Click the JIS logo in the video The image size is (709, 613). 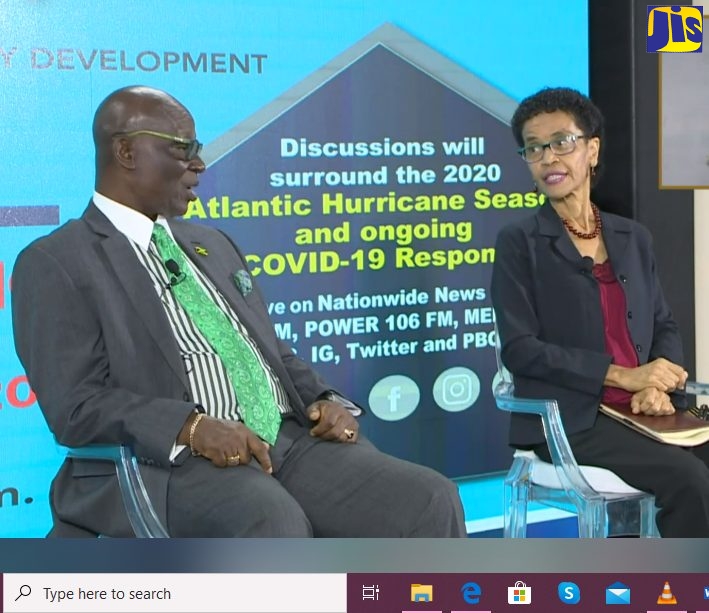pyautogui.click(x=674, y=29)
